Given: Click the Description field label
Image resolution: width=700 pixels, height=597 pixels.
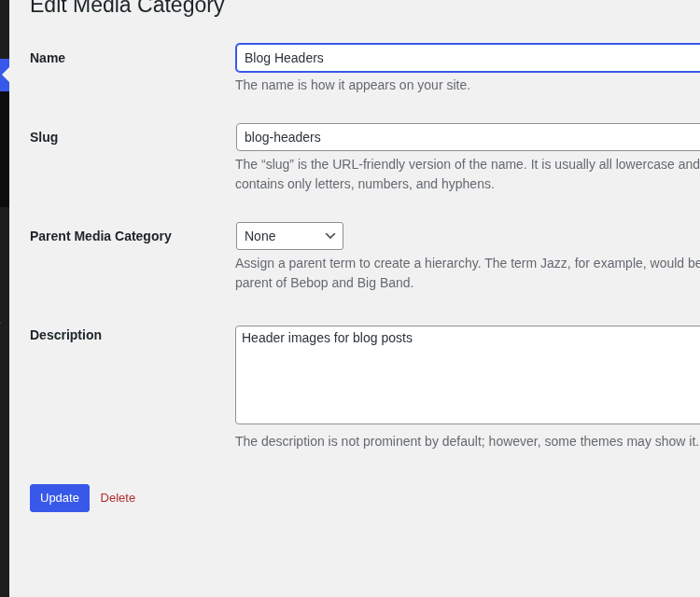Looking at the screenshot, I should click(65, 335).
